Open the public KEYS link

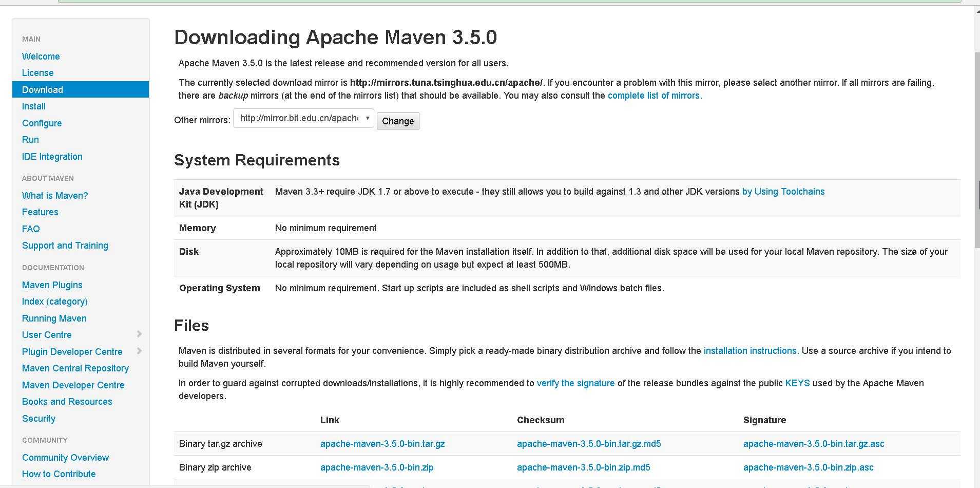click(x=797, y=383)
